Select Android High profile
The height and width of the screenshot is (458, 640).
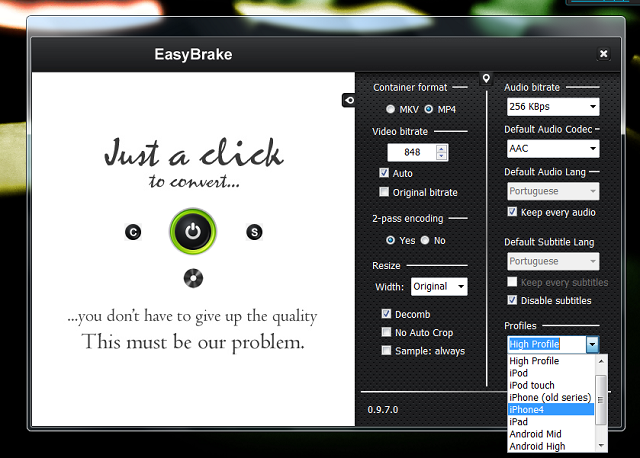pos(551,446)
